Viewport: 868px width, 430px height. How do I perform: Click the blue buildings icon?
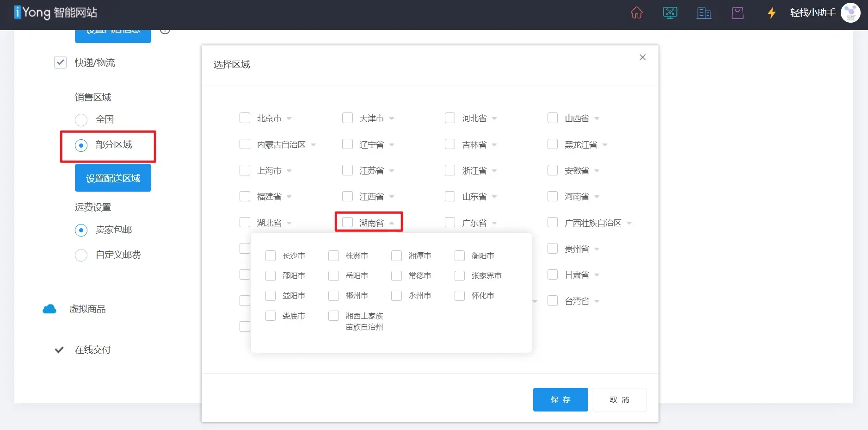tap(704, 13)
